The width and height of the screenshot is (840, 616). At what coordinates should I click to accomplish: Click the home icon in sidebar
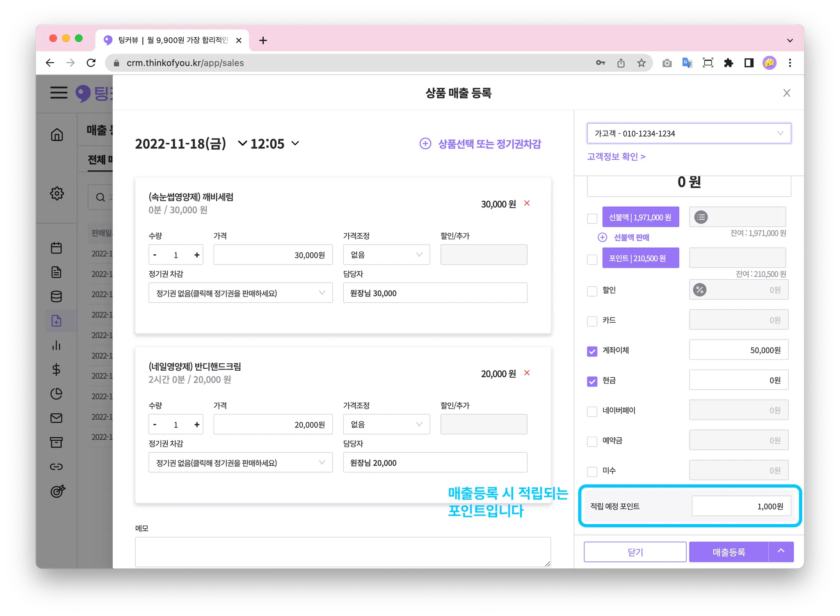pyautogui.click(x=57, y=135)
